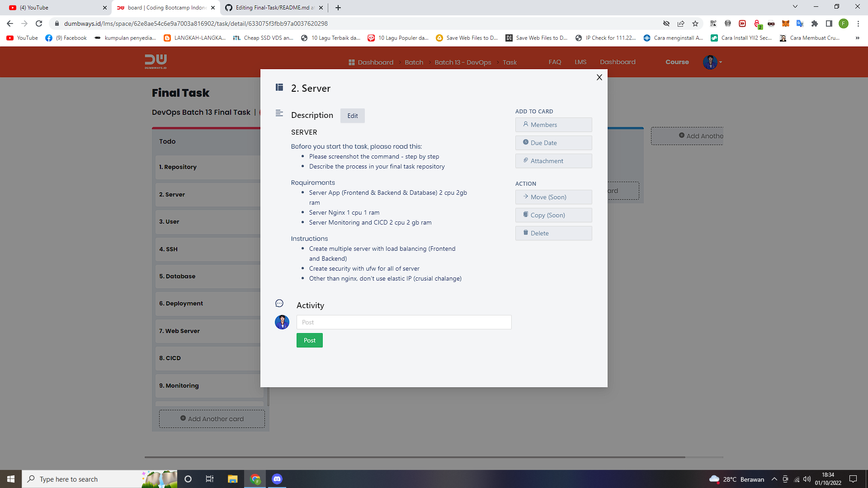868x488 pixels.
Task: Expand the user avatar dropdown
Action: pos(712,62)
